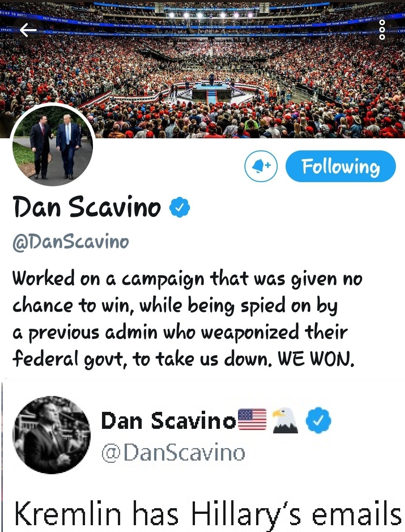Open the tweet text about Hillary's emails
405x532 pixels.
click(208, 515)
